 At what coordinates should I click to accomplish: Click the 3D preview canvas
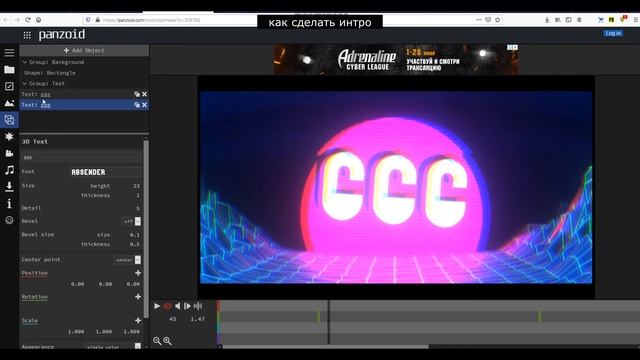[x=396, y=187]
